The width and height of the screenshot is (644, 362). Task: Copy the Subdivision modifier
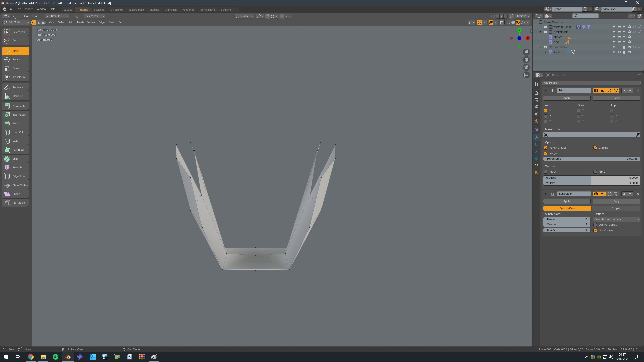pos(616,201)
